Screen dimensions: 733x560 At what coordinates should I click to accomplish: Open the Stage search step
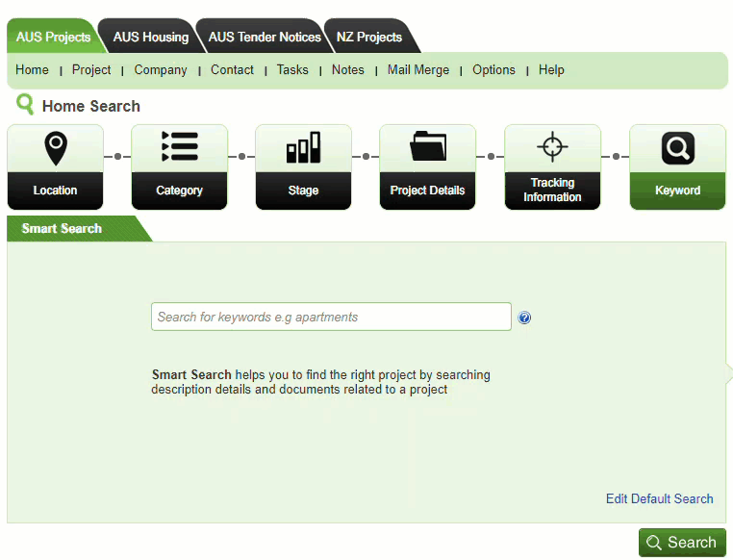pos(303,166)
